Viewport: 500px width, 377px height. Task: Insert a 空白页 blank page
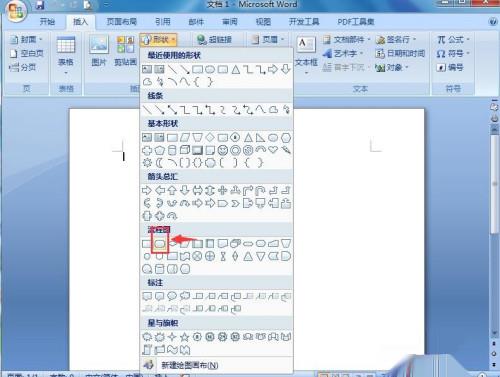(x=27, y=53)
